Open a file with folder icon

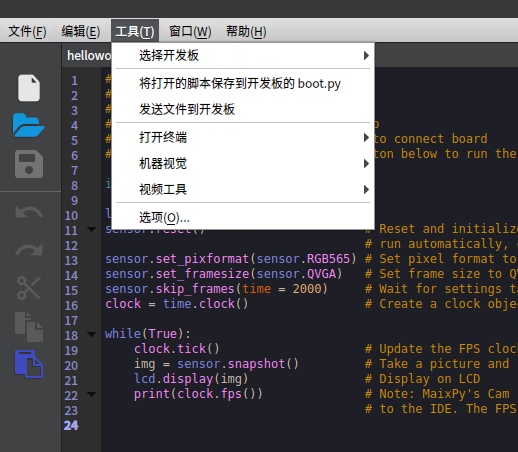pos(28,125)
